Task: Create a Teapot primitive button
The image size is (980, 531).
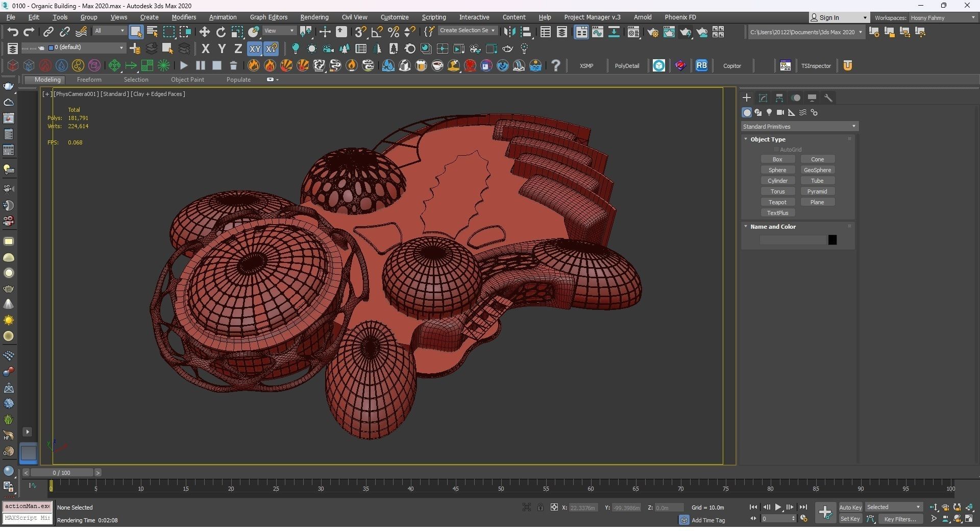Action: pos(777,202)
